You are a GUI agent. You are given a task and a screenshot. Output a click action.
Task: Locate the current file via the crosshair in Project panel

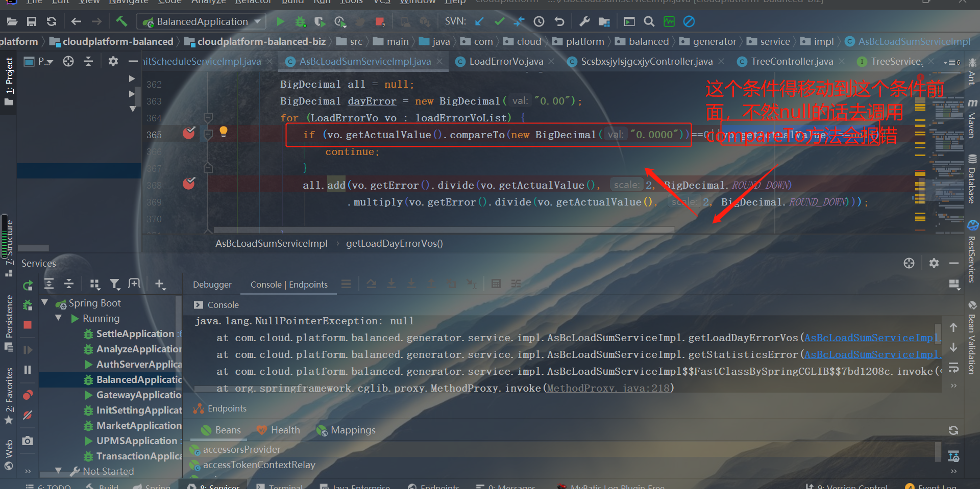[x=68, y=62]
